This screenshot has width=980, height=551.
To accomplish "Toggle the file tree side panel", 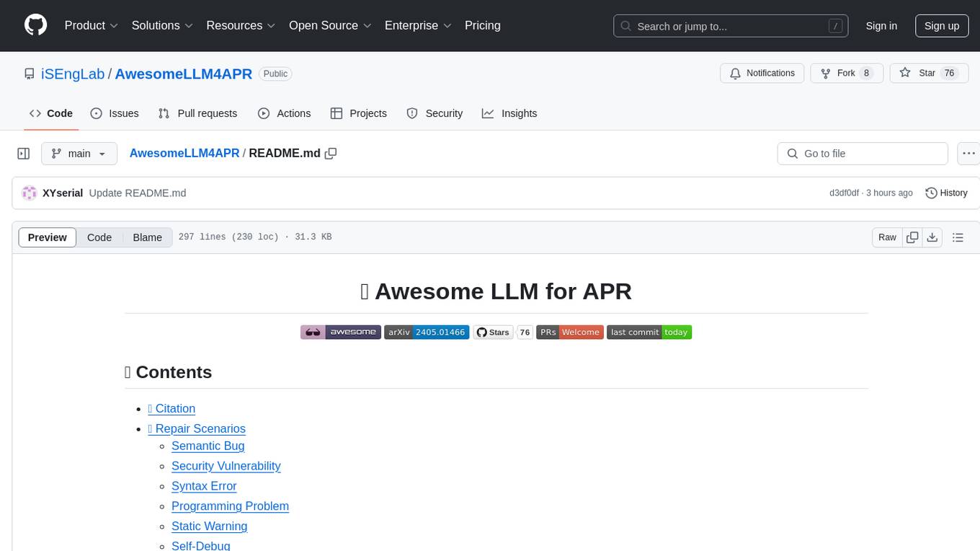I will pos(24,154).
